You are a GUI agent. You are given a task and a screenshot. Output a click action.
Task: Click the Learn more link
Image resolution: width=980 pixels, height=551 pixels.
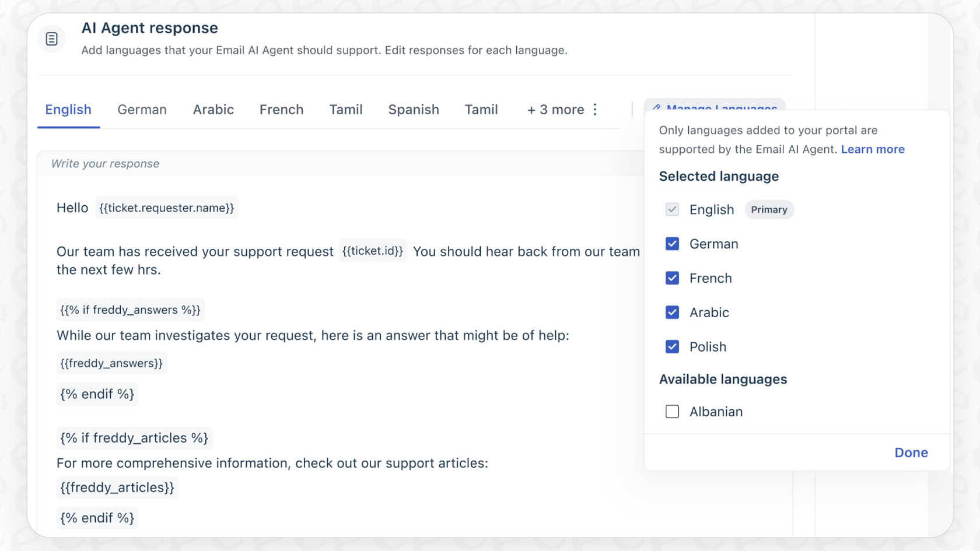tap(873, 149)
